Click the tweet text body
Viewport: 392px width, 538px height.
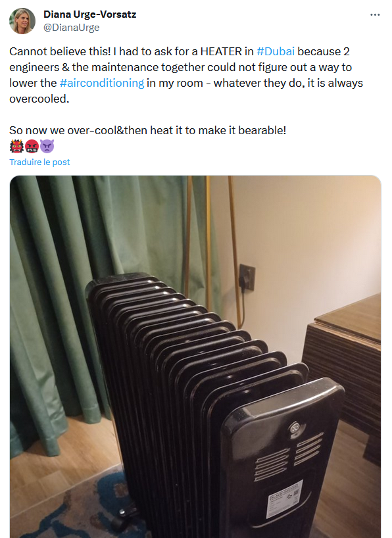coord(186,91)
